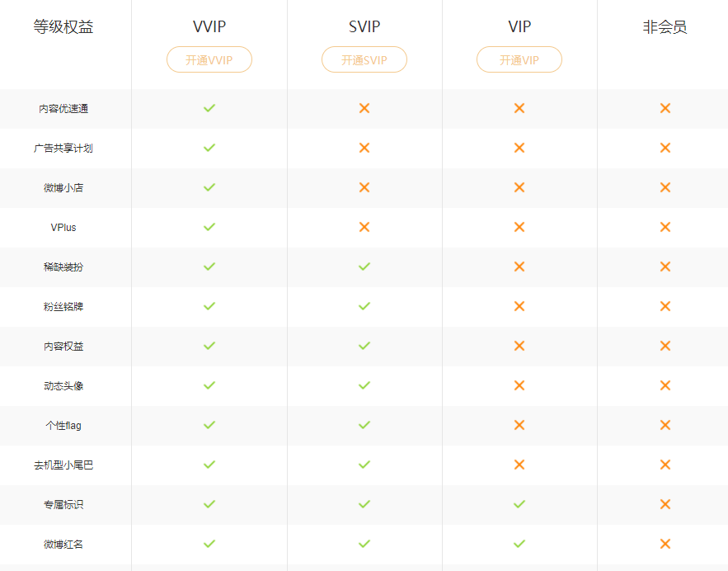Image resolution: width=728 pixels, height=571 pixels.
Task: Click the 开通VVIP button
Action: click(x=209, y=59)
